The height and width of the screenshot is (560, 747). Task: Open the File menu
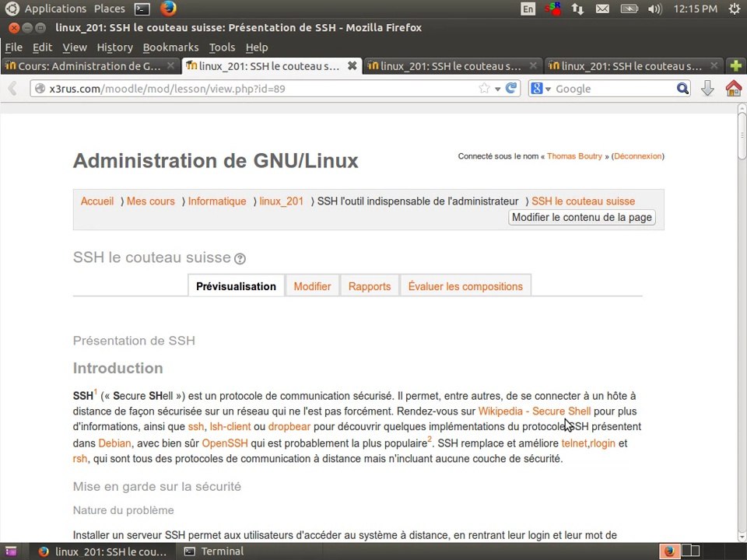coord(13,47)
